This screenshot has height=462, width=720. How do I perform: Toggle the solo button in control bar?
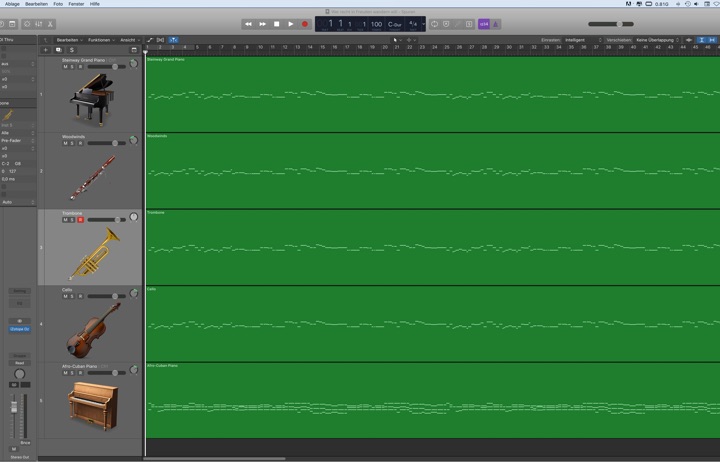(469, 24)
